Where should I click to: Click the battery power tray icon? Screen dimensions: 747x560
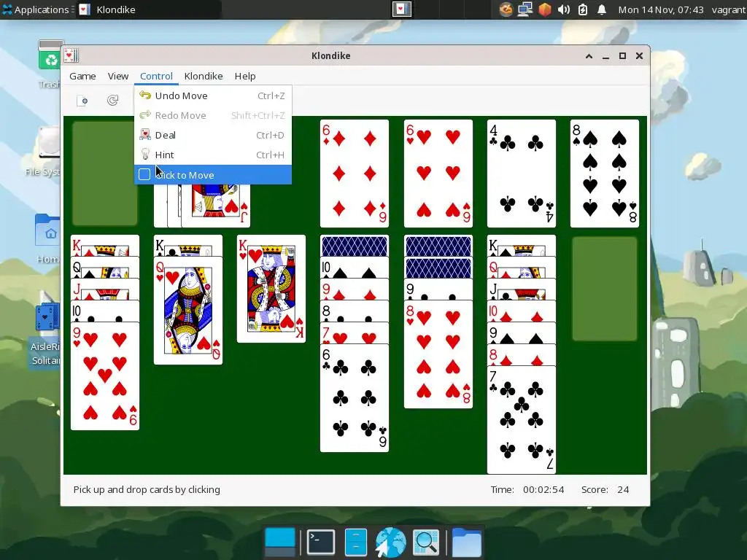[583, 9]
